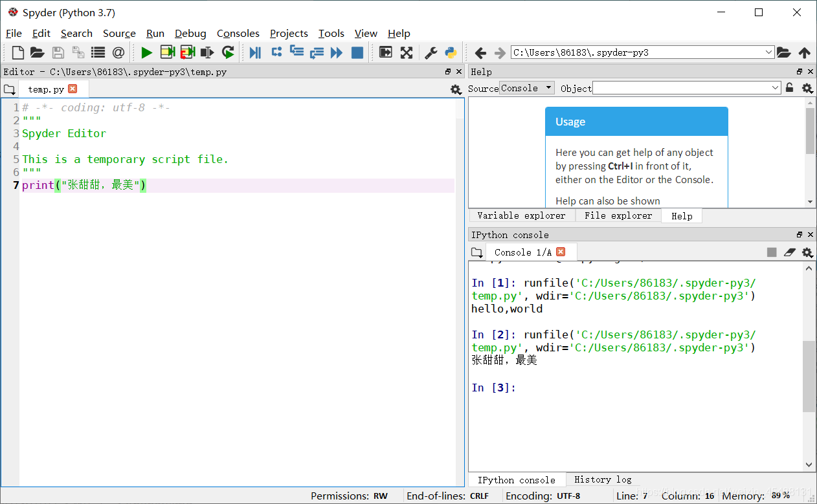Step out (run until return) in debugger
817x504 pixels.
(x=317, y=52)
